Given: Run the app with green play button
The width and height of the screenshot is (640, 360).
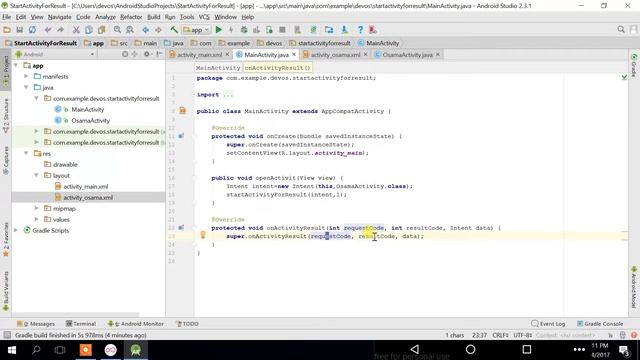Looking at the screenshot, I should pyautogui.click(x=219, y=30).
